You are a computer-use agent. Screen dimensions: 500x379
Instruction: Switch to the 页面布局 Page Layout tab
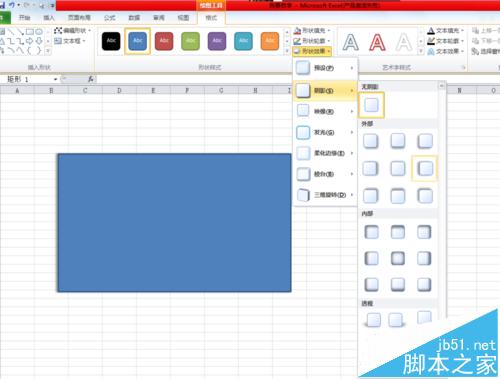(x=79, y=18)
